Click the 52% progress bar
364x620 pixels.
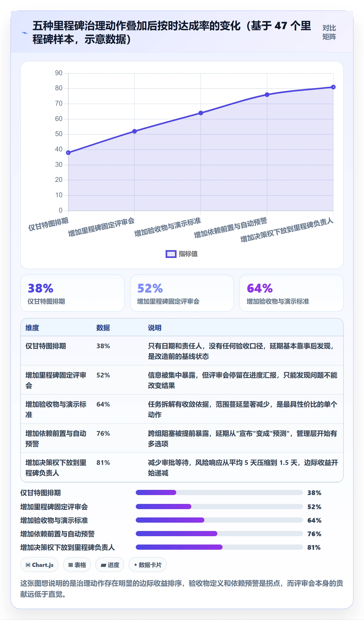[x=219, y=507]
